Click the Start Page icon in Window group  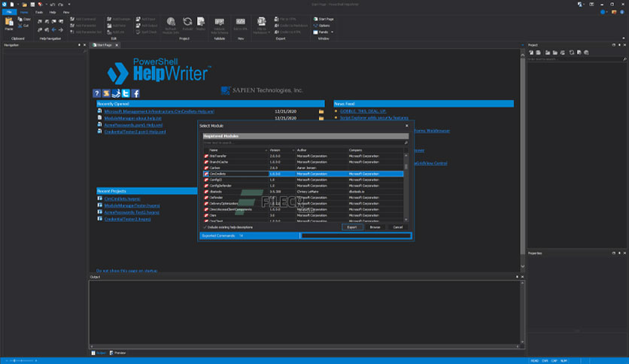pos(316,19)
